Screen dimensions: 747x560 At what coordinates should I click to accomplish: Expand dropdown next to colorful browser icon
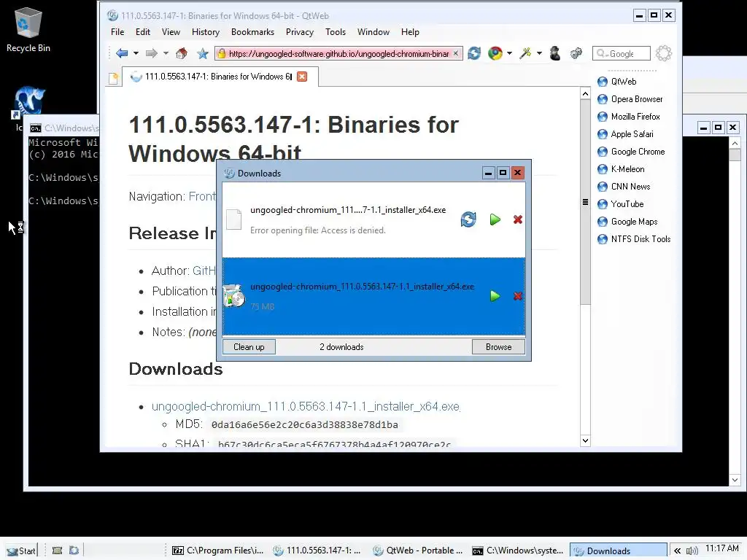point(509,53)
